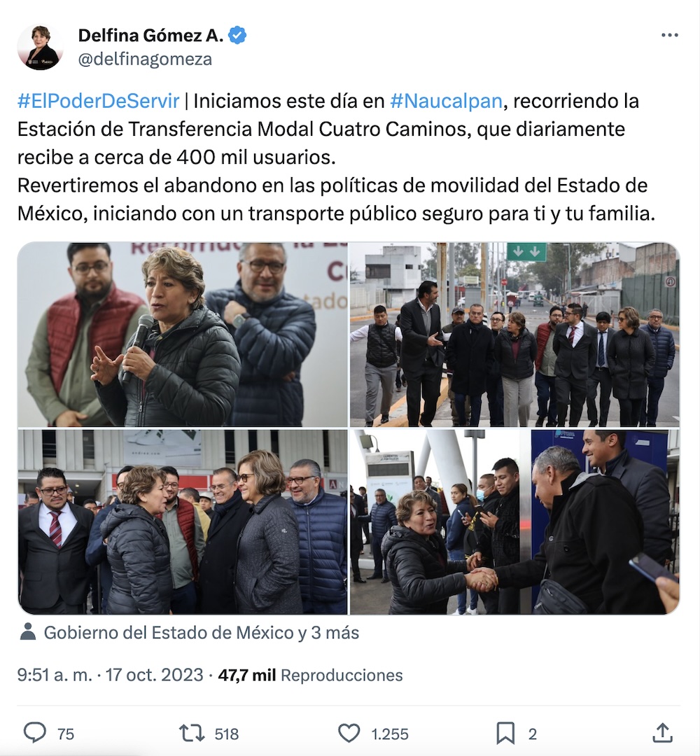
Task: Click the @delfinagomeza handle
Action: 145,59
